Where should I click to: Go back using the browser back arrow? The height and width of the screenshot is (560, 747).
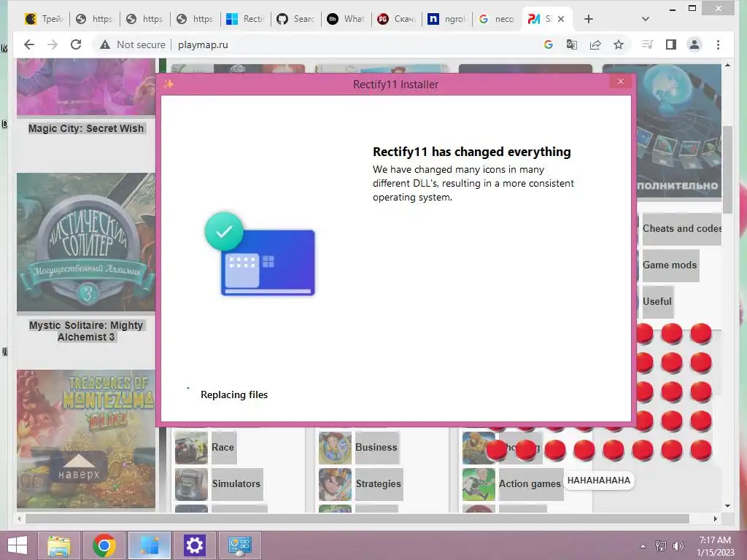coord(29,44)
